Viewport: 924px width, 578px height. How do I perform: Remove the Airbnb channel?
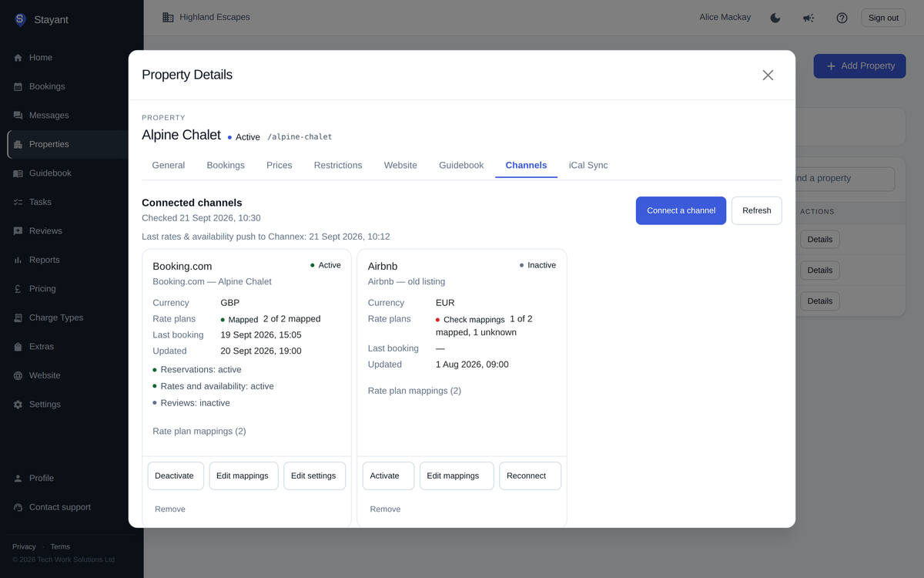pos(385,509)
